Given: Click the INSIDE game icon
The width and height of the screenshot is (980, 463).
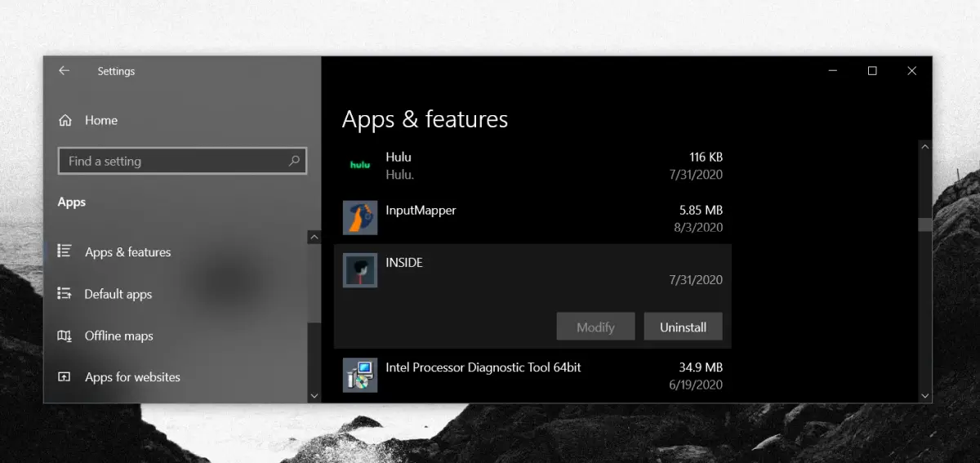Looking at the screenshot, I should click(360, 270).
